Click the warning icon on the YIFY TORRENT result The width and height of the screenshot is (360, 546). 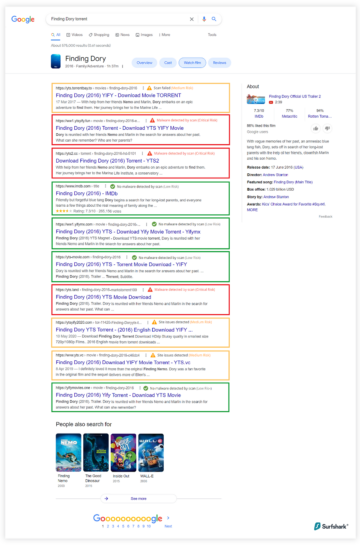click(149, 88)
